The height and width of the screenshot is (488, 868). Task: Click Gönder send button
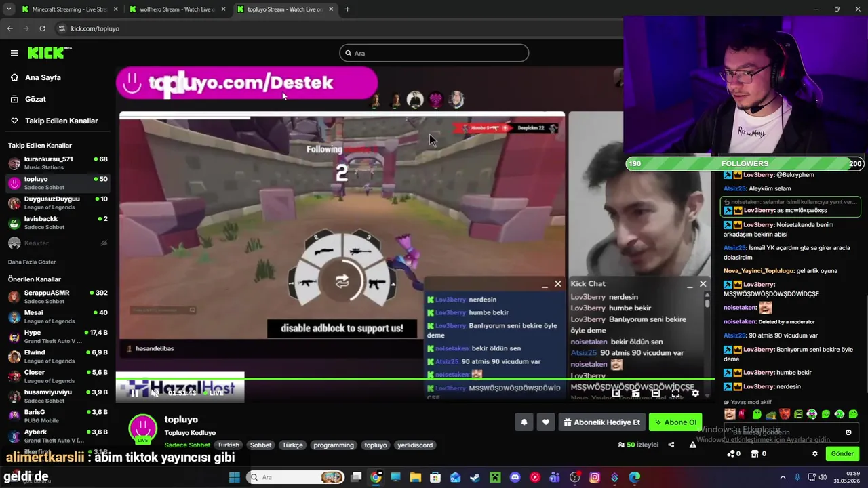point(842,453)
